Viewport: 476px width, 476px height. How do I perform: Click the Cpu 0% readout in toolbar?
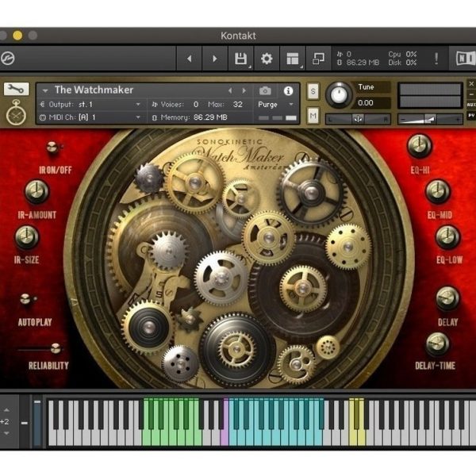[402, 54]
